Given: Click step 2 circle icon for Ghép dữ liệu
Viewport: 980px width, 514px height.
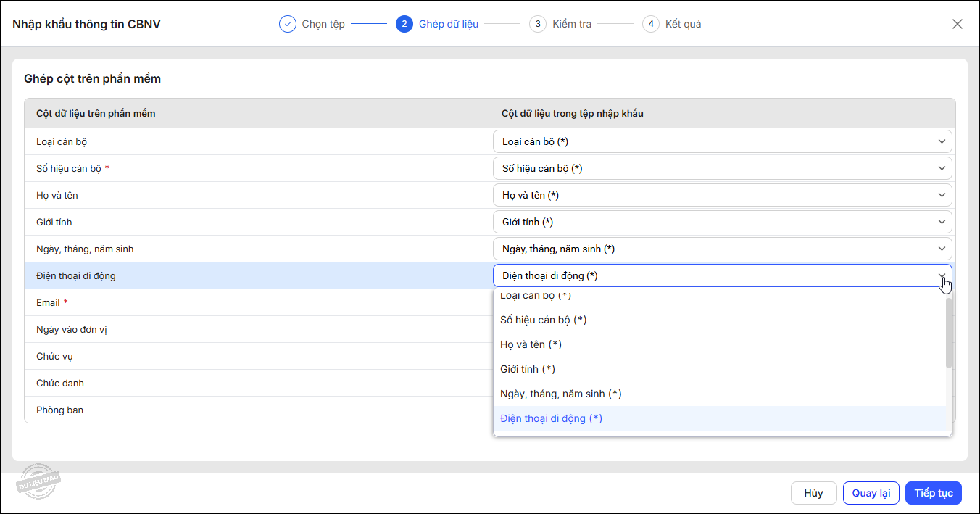Looking at the screenshot, I should click(404, 24).
